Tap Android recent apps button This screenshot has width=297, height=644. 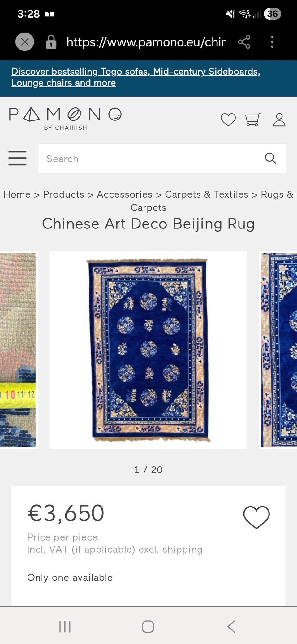click(x=65, y=627)
